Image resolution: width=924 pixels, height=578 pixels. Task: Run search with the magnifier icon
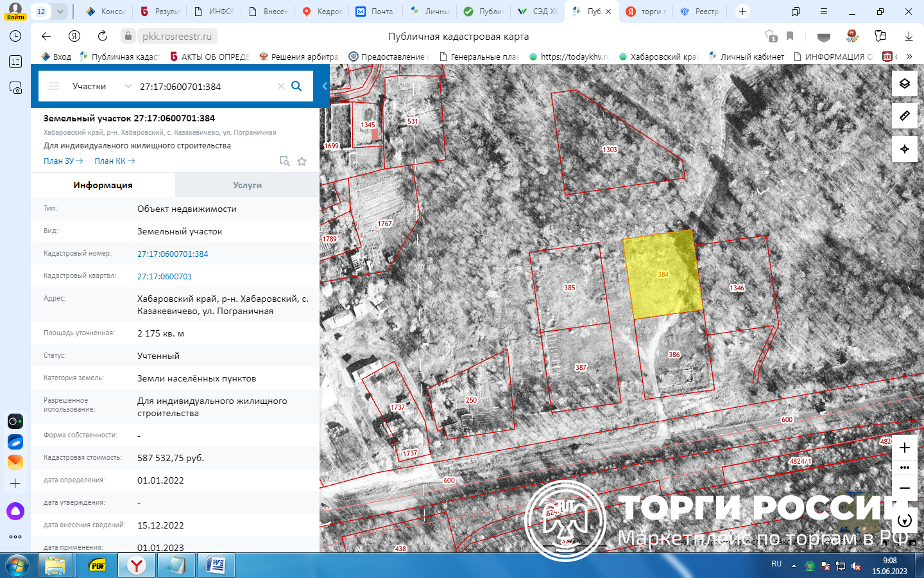(x=296, y=86)
